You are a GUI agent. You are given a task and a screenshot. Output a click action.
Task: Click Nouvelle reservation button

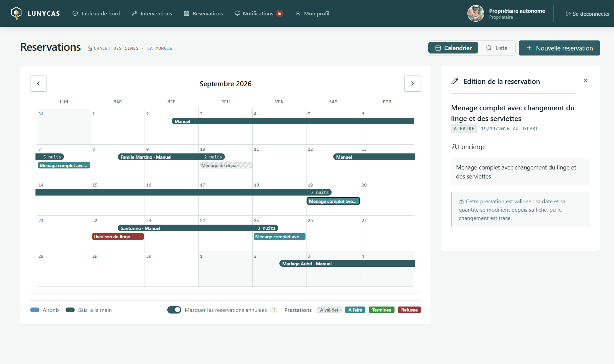tap(559, 48)
